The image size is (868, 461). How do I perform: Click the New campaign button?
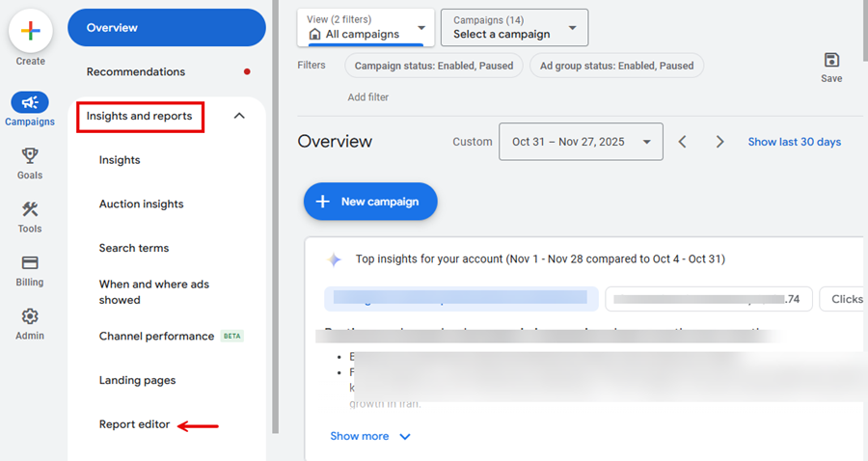[x=370, y=202]
